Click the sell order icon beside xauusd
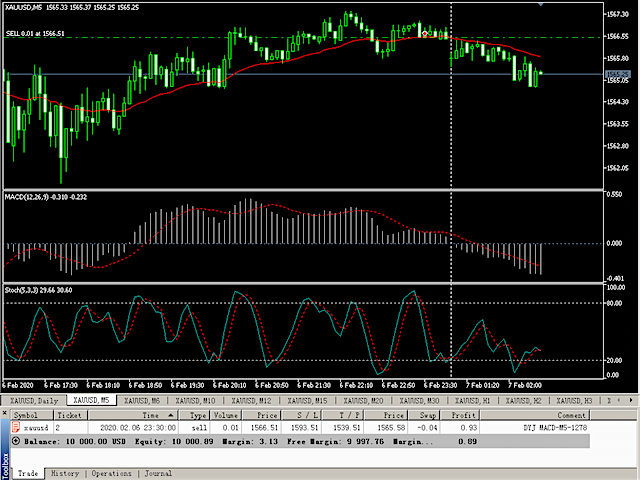Viewport: 640px width, 480px height. [x=16, y=427]
